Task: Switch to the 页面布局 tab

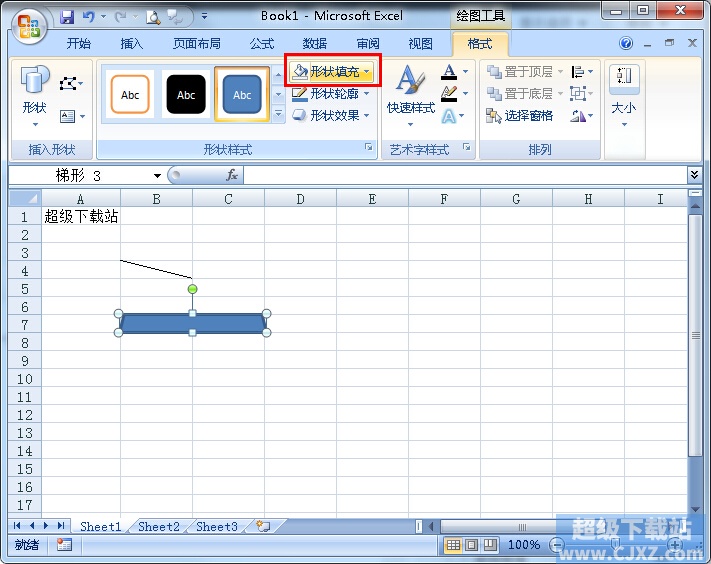Action: tap(197, 44)
